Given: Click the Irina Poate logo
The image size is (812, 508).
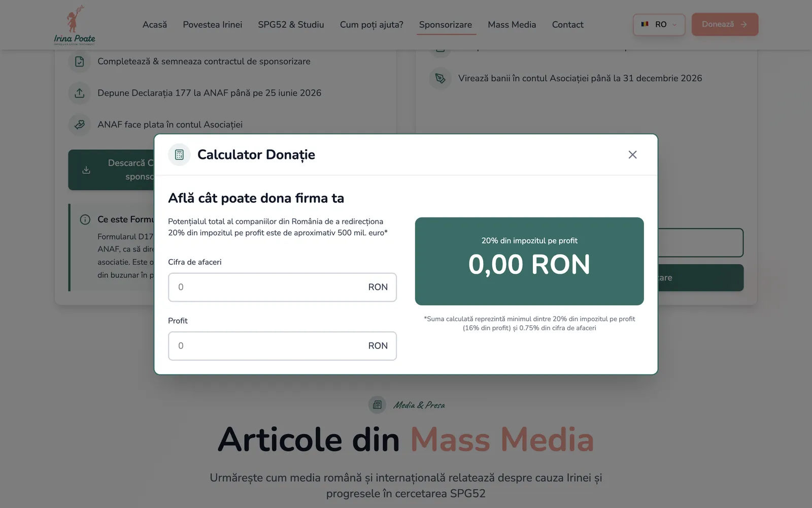Looking at the screenshot, I should pos(75,25).
